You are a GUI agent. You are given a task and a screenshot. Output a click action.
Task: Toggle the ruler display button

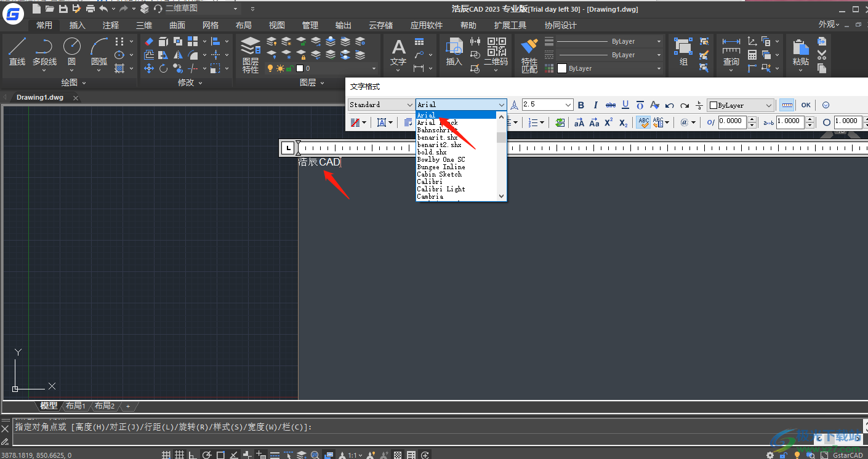pos(787,105)
